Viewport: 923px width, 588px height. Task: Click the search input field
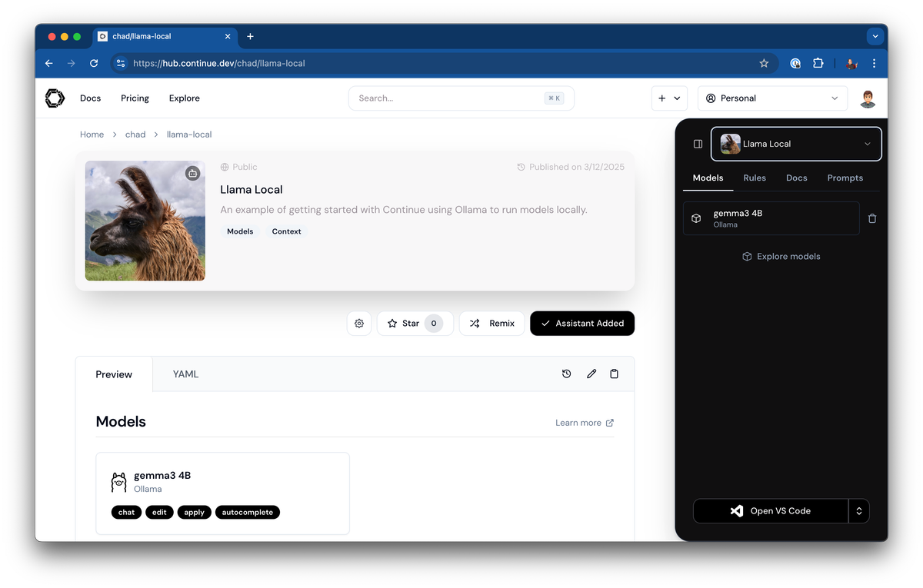click(x=446, y=98)
